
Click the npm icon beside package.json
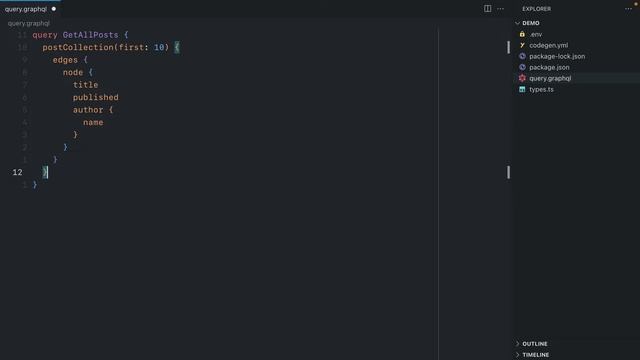[522, 67]
